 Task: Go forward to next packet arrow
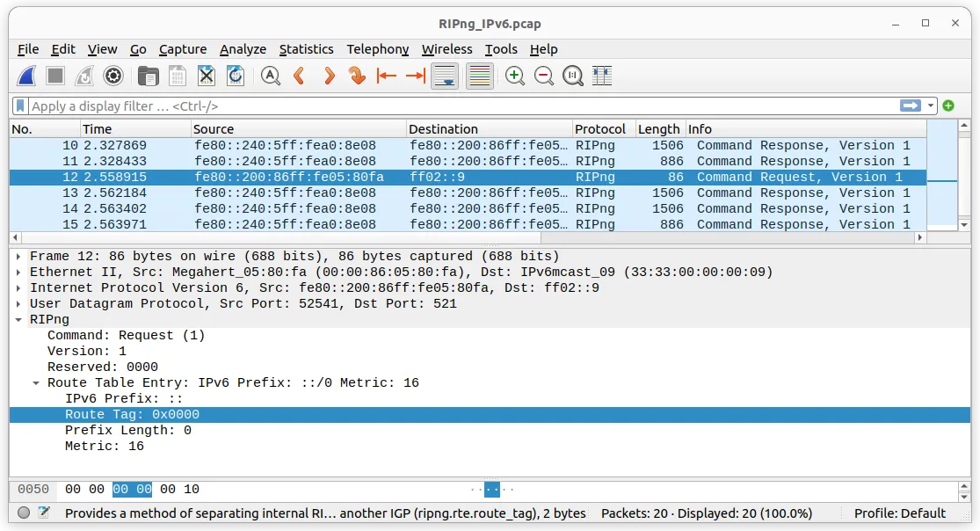click(x=329, y=76)
